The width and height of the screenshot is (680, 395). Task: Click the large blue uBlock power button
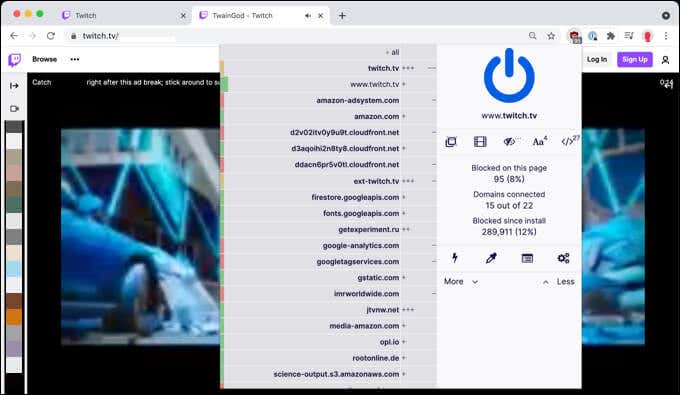[509, 76]
